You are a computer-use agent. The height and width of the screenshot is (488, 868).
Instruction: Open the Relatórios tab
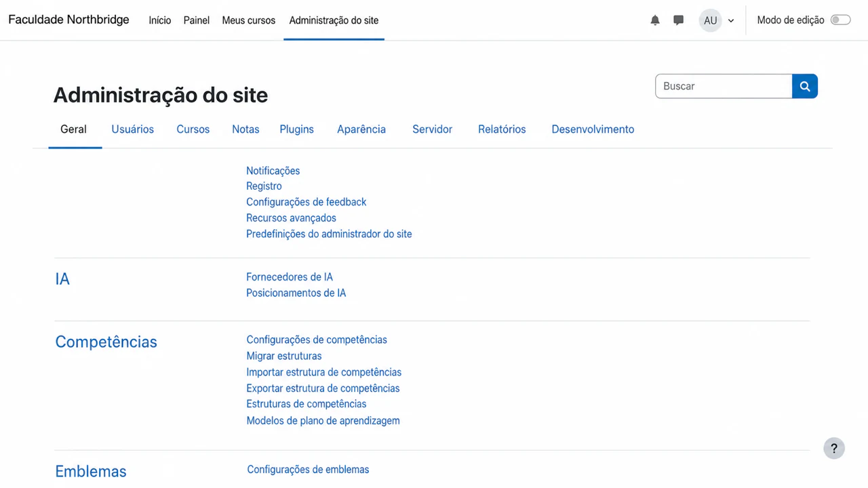[x=502, y=129]
